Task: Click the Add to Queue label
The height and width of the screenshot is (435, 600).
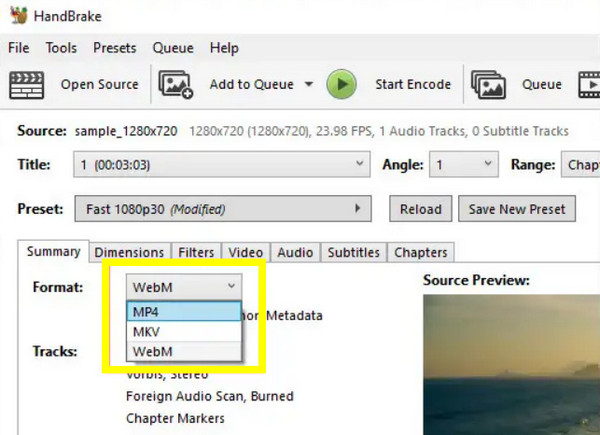Action: (251, 84)
